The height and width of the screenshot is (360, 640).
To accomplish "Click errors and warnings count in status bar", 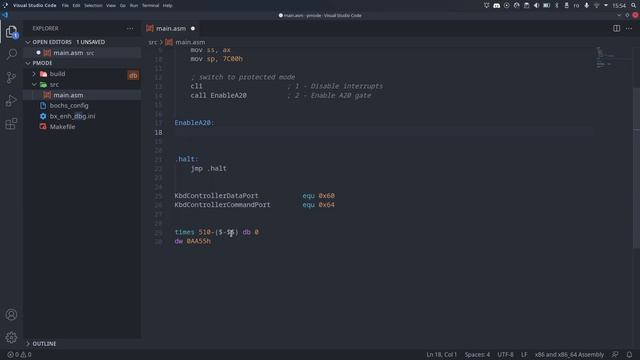I will coord(19,355).
